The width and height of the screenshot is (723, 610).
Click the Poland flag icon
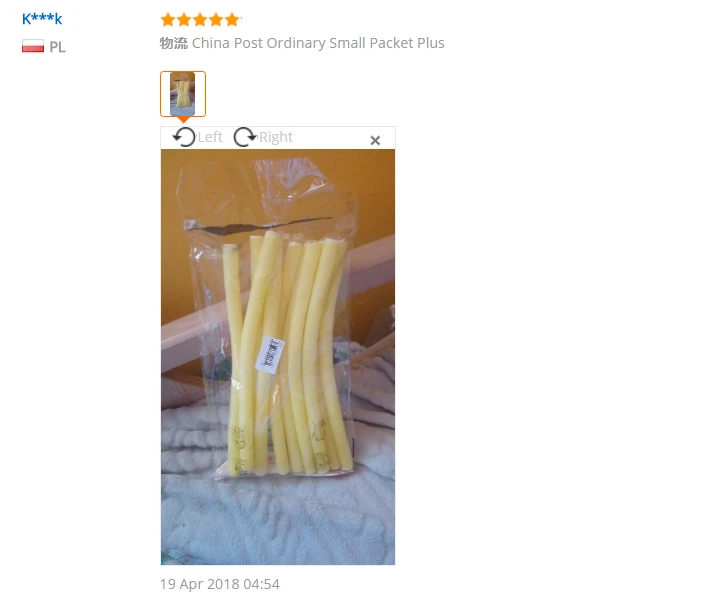point(33,46)
